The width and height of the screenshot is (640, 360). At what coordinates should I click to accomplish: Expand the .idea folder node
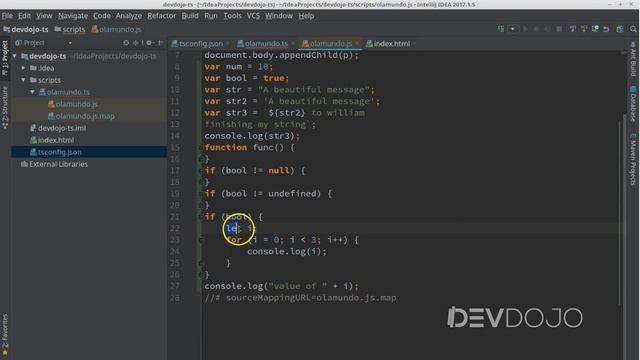[23, 68]
